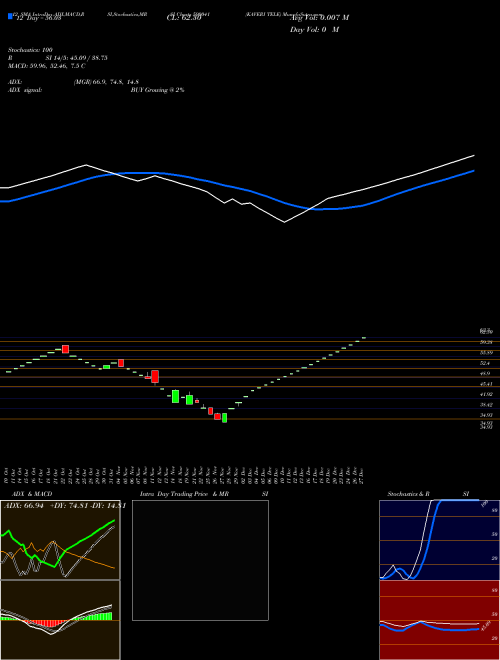Viewport: 500px width, 660px height.
Task: Click the 55.89 price axis label
Action: pos(486,352)
